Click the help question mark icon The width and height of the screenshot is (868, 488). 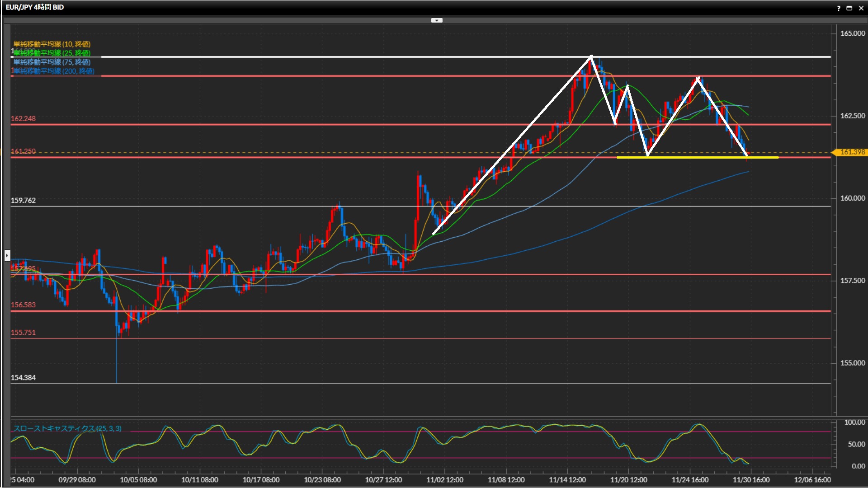tap(839, 8)
